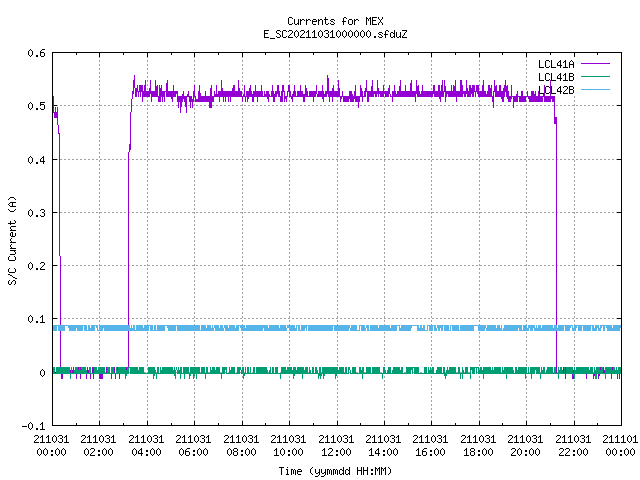Click the x-axis tick 211031 08:00
The height and width of the screenshot is (480, 640).
[x=241, y=446]
